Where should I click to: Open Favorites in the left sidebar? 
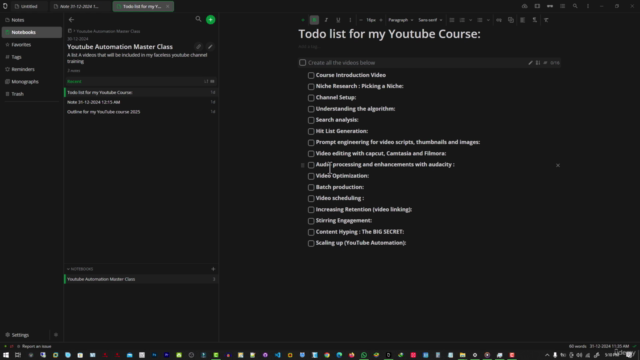pos(31,44)
